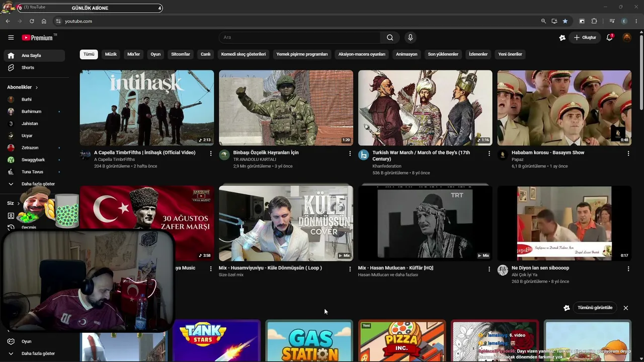Open options menu for Hababam korosu video
644x362 pixels.
tap(628, 153)
